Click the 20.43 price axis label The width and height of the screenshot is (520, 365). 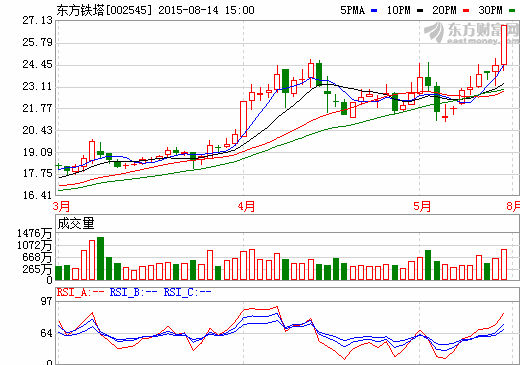pyautogui.click(x=38, y=131)
